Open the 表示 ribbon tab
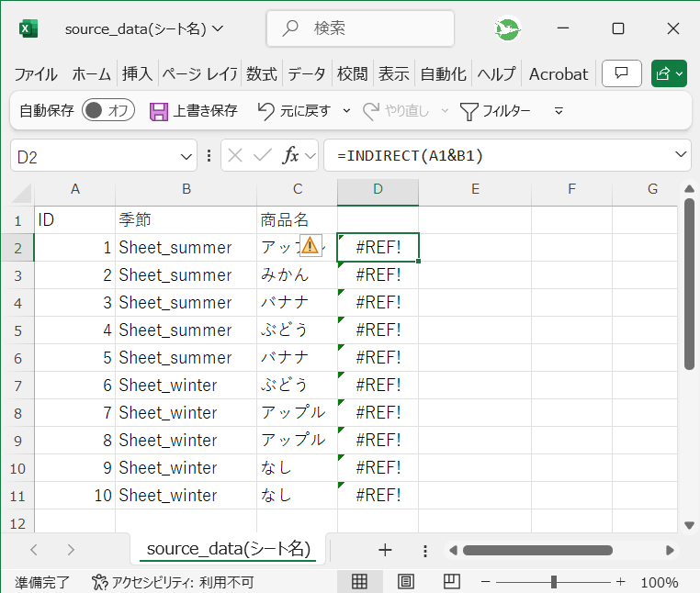 (x=393, y=74)
